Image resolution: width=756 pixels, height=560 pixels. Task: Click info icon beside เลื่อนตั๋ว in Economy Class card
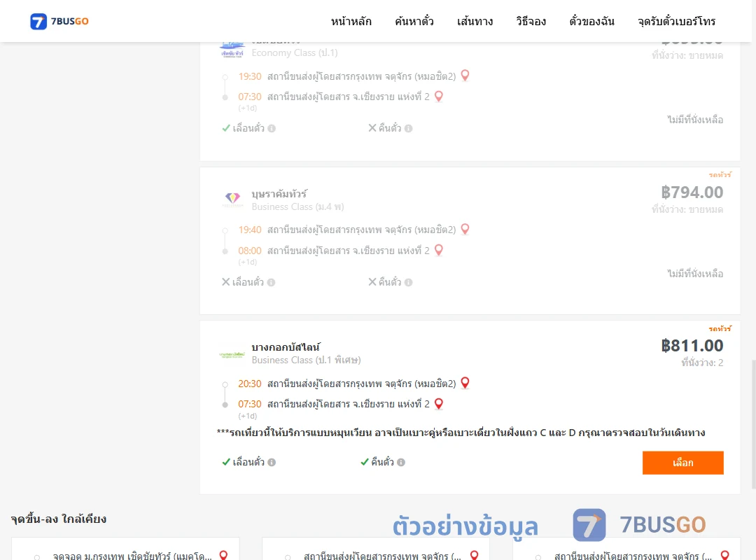[272, 128]
